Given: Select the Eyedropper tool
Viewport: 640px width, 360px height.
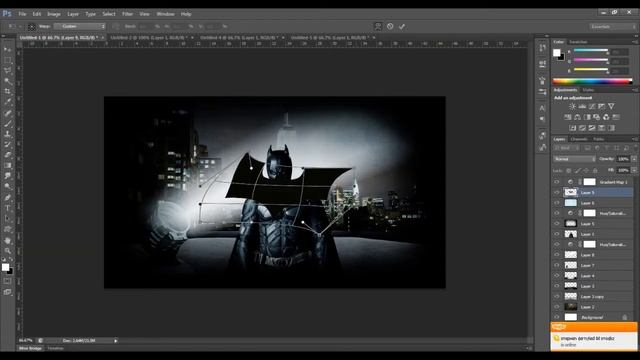Looking at the screenshot, I should [x=8, y=102].
